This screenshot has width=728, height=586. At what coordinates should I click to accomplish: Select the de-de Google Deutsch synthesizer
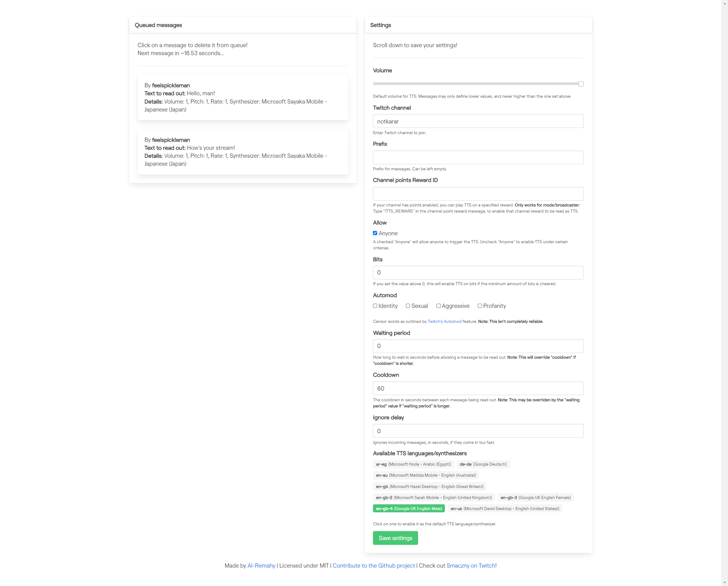tap(483, 464)
